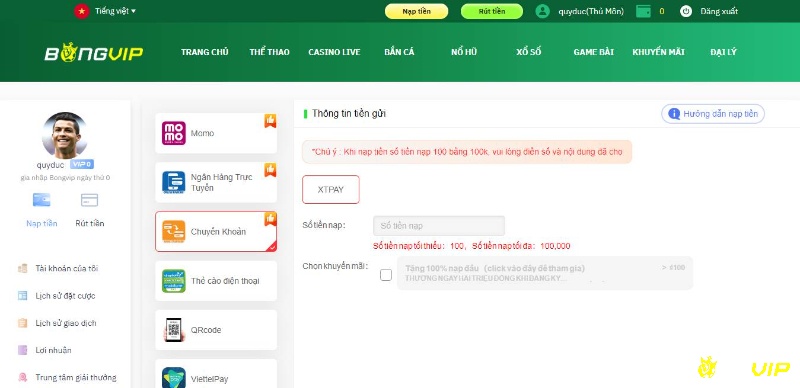800x388 pixels.
Task: Click thumbs-up badge on Ngân Hàng card
Action: (x=270, y=169)
